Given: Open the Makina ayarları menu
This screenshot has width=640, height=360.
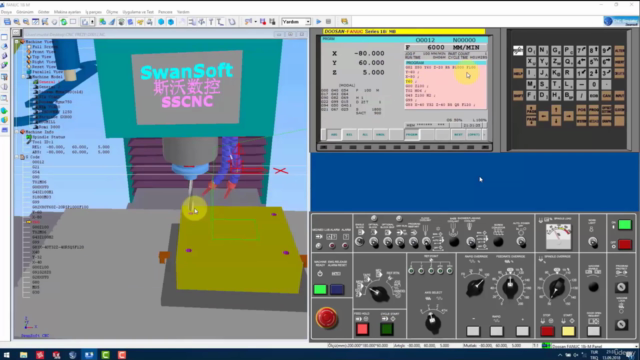Looking at the screenshot, I should (67, 12).
